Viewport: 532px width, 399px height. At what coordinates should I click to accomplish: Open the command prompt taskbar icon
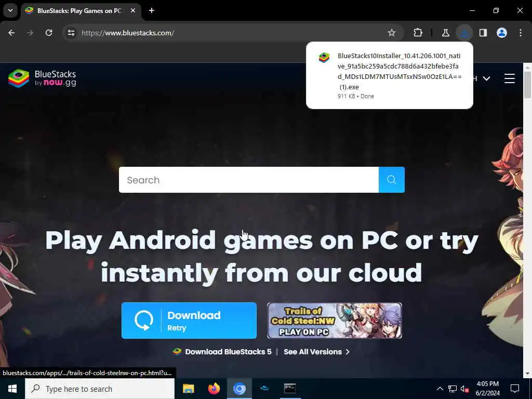click(290, 389)
